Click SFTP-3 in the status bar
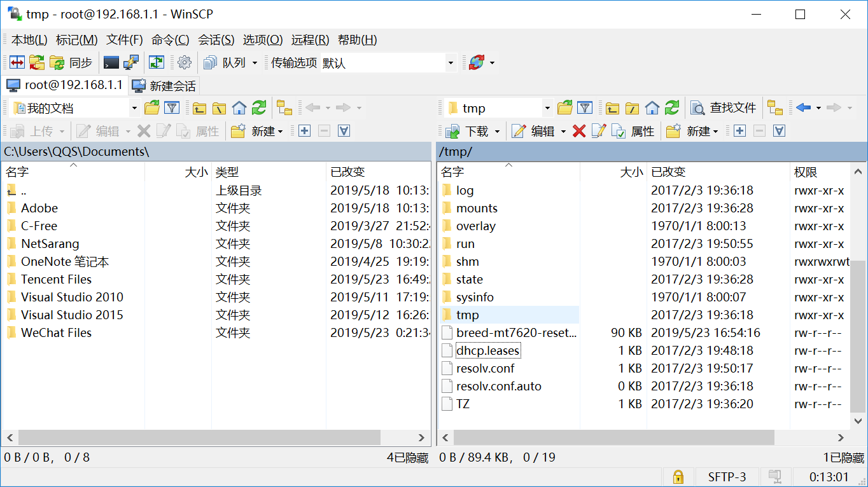The height and width of the screenshot is (487, 868). tap(727, 476)
